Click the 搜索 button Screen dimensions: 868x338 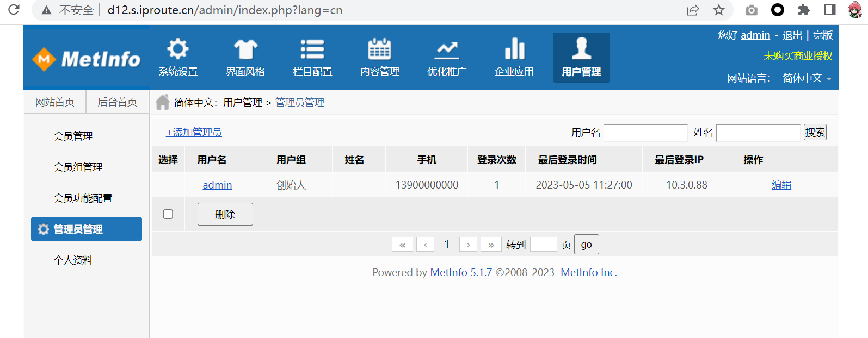815,133
